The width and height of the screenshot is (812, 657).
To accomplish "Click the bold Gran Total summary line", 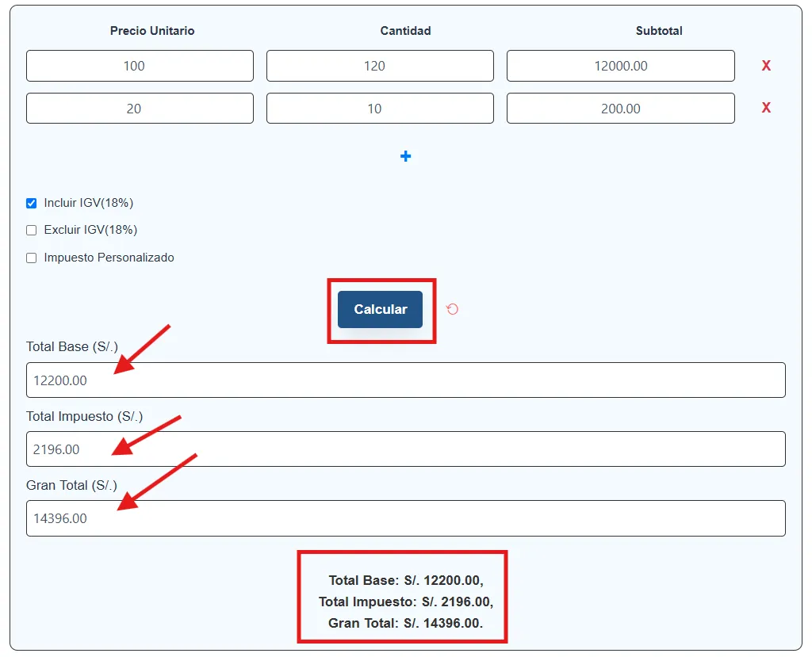I will (405, 623).
